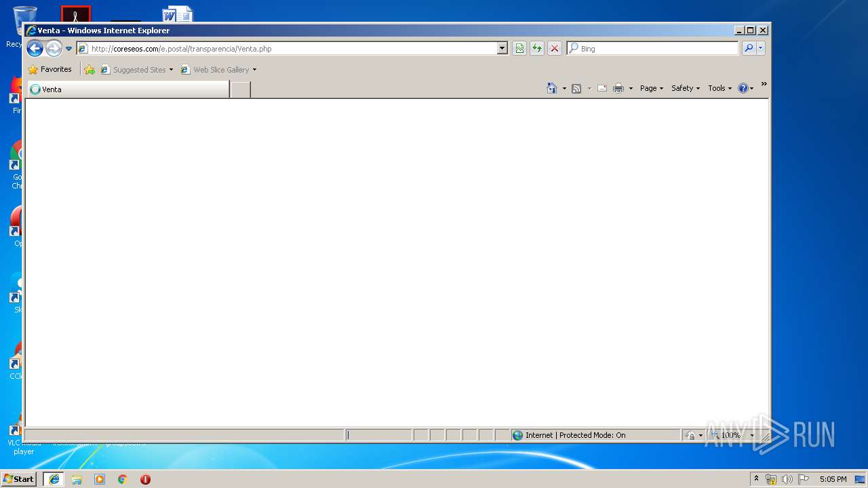
Task: Add page to Favorites bar
Action: click(90, 70)
